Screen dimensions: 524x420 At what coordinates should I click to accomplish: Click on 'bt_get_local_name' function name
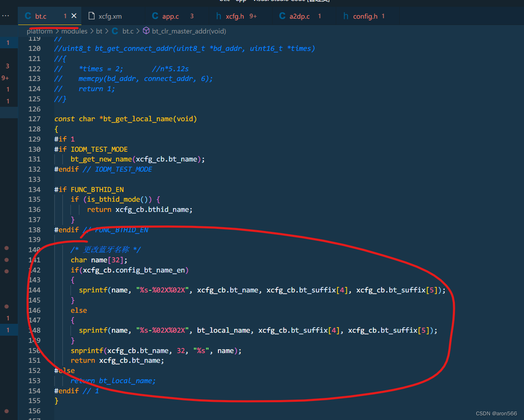point(138,119)
